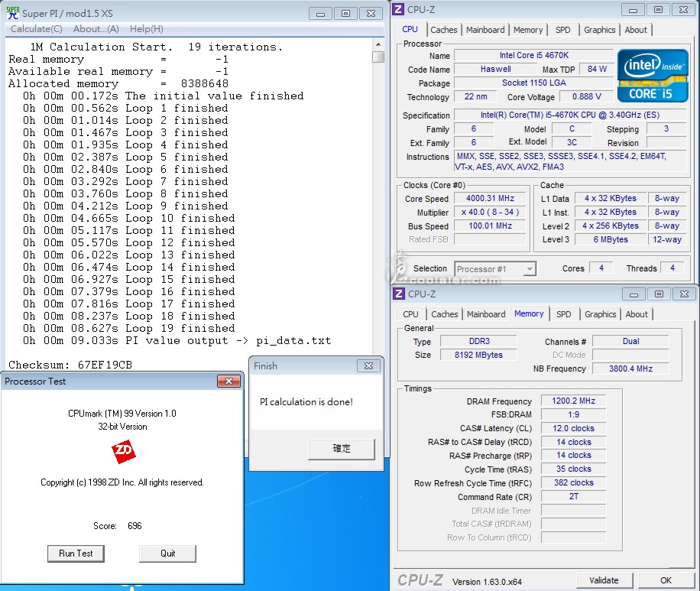
Task: Click the 'PI value output -> pi_data.txt' line
Action: (177, 340)
